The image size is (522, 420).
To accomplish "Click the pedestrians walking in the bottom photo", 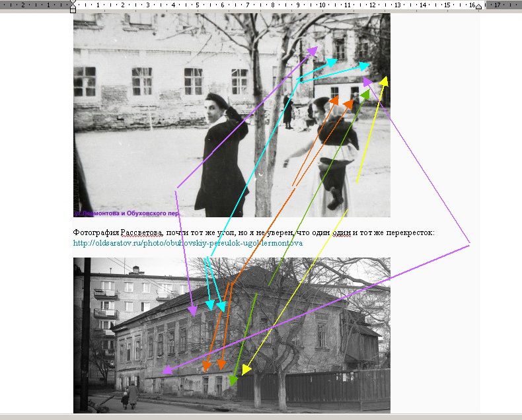I will click(129, 396).
